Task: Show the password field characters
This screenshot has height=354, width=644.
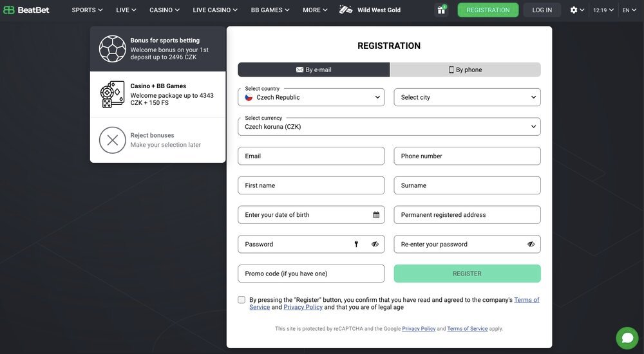Action: click(x=375, y=245)
